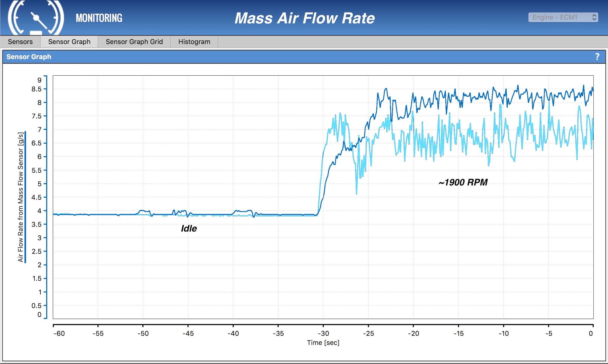Click the Time [sec] axis label

[323, 343]
